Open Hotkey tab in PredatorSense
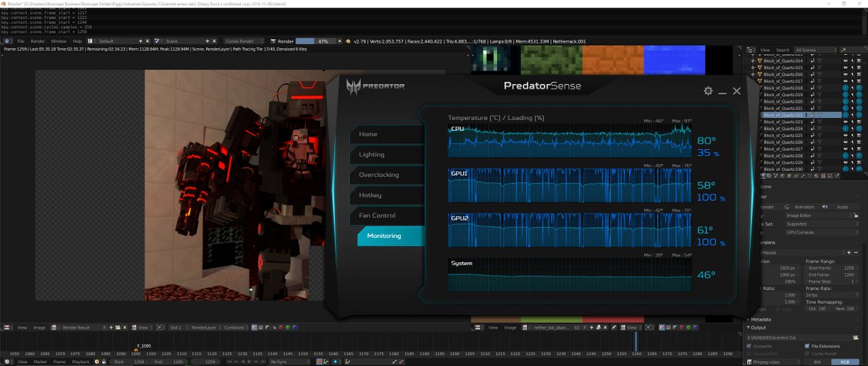Screen dimensions: 868x366 point(386,195)
